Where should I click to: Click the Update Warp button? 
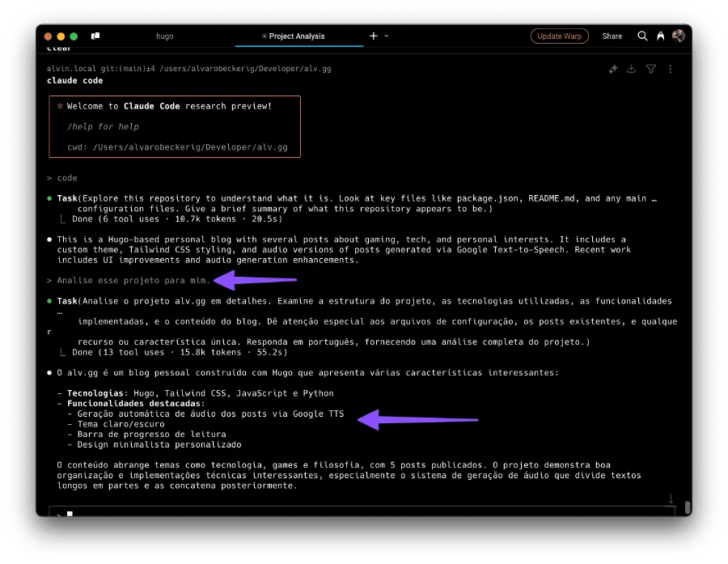560,36
